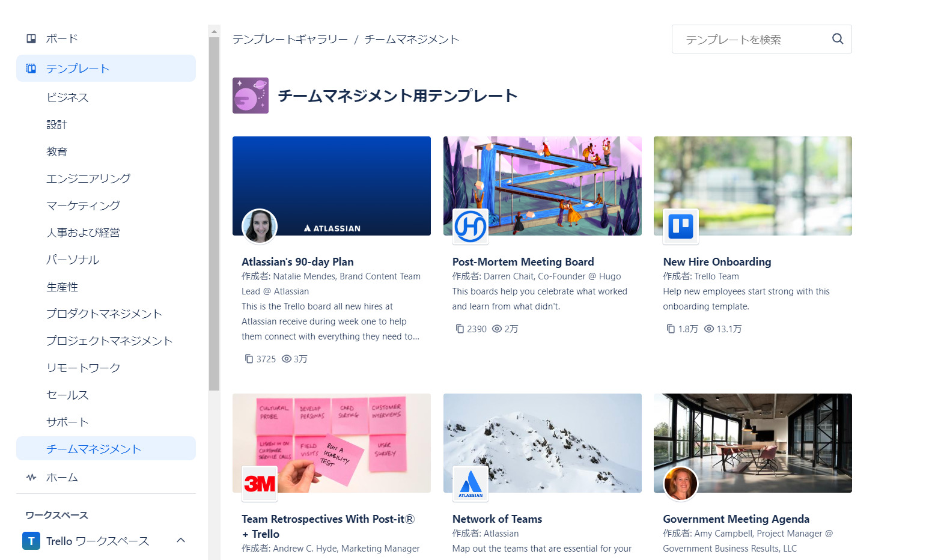947x560 pixels.
Task: Focus the テンプレートを検索 search field
Action: (761, 39)
